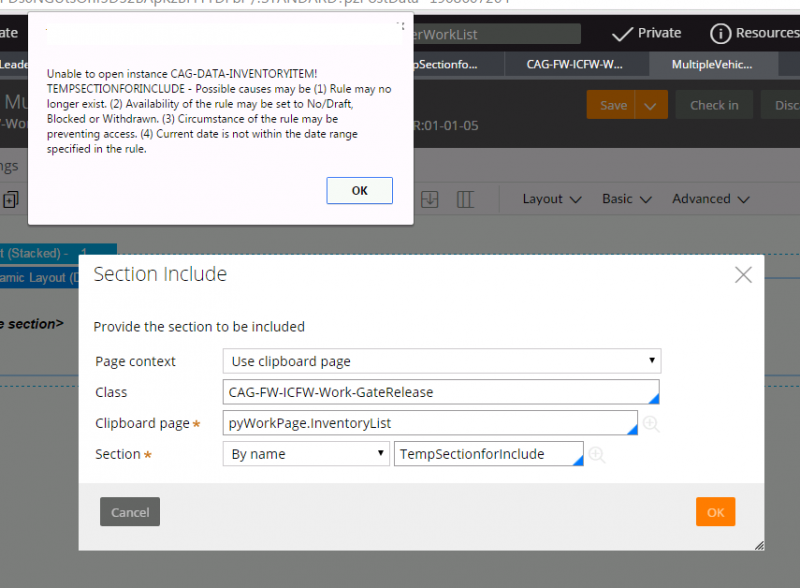800x588 pixels.
Task: Expand the Save button dropdown arrow
Action: point(651,105)
